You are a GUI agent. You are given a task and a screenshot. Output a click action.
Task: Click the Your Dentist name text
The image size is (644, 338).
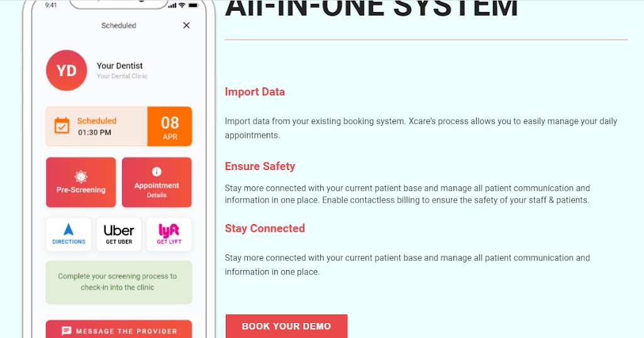[119, 65]
